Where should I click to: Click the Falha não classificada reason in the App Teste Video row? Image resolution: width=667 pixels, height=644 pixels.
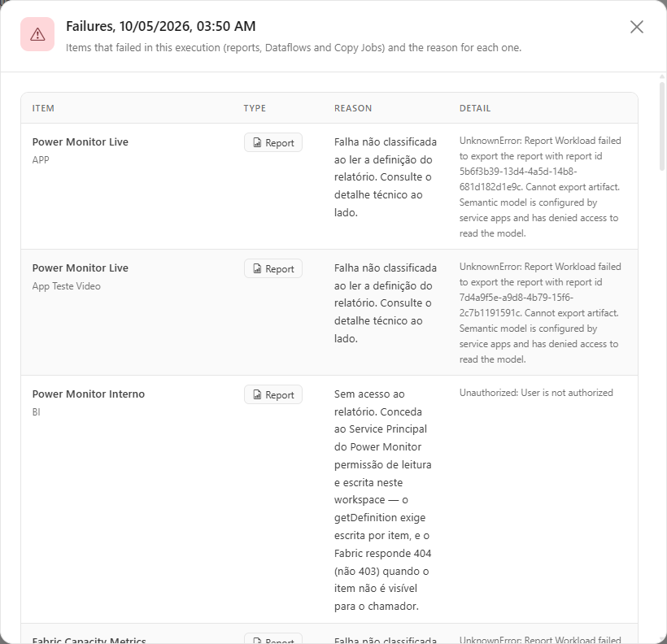pos(385,303)
